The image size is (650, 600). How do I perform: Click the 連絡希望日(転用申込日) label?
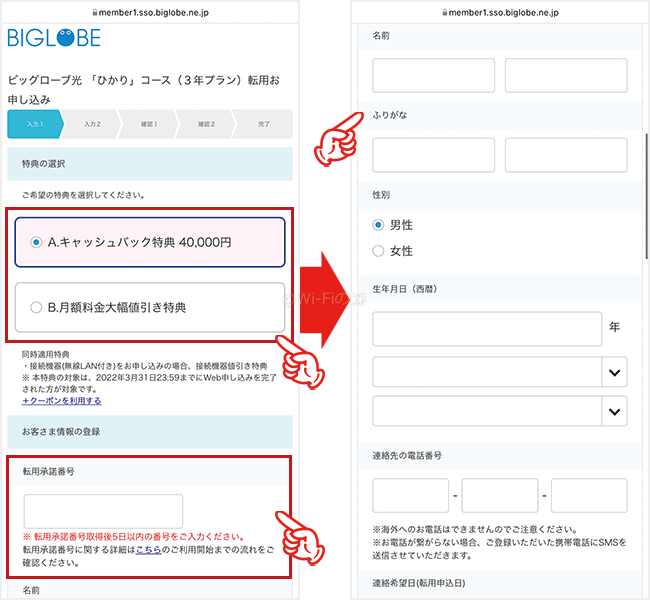pyautogui.click(x=419, y=583)
